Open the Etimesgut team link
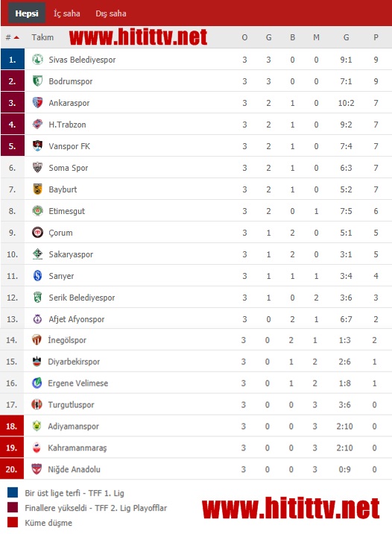 click(x=66, y=211)
